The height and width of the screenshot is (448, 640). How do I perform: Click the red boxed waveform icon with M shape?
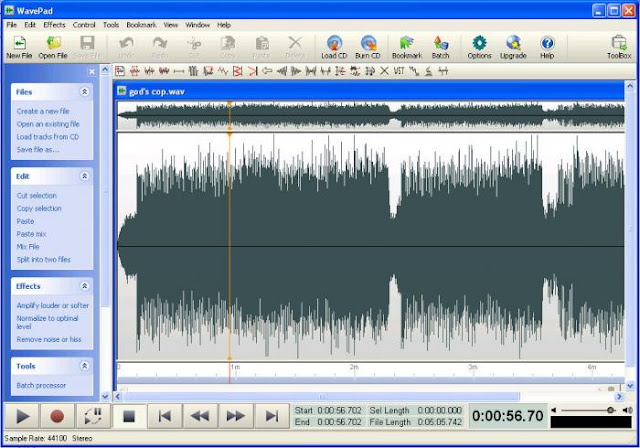coord(238,71)
